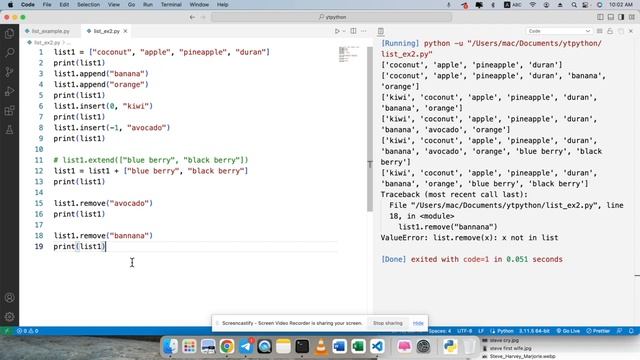The width and height of the screenshot is (640, 360).
Task: Split the editor right
Action: 353,31
